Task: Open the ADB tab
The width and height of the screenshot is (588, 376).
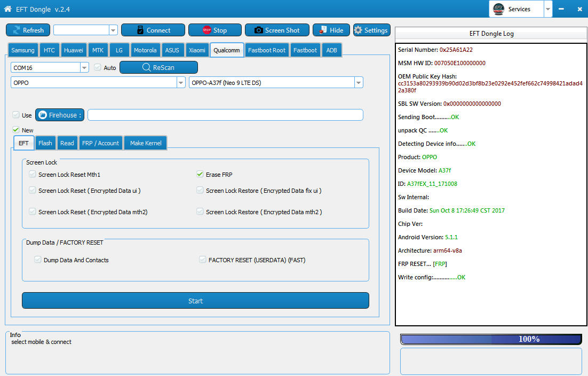Action: pos(331,50)
